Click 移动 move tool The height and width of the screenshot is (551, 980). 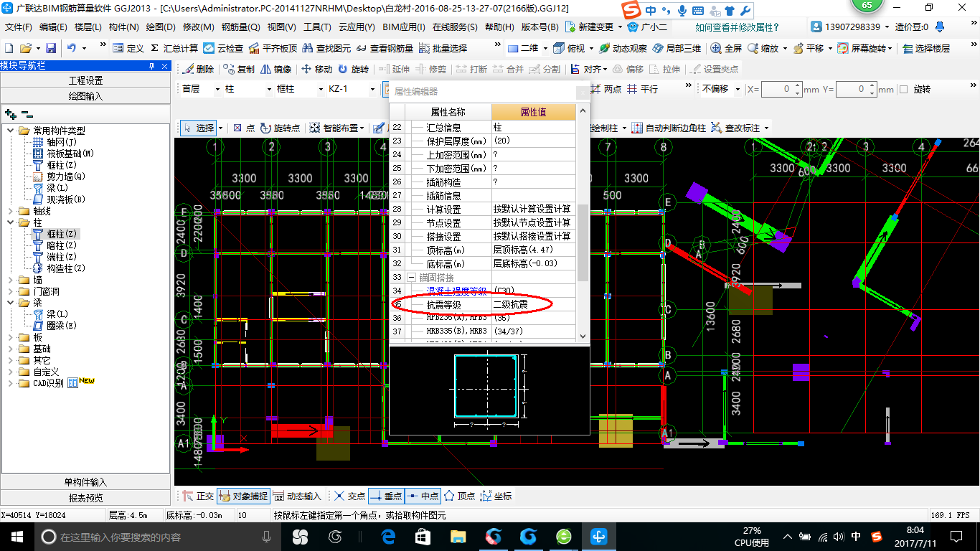(316, 69)
